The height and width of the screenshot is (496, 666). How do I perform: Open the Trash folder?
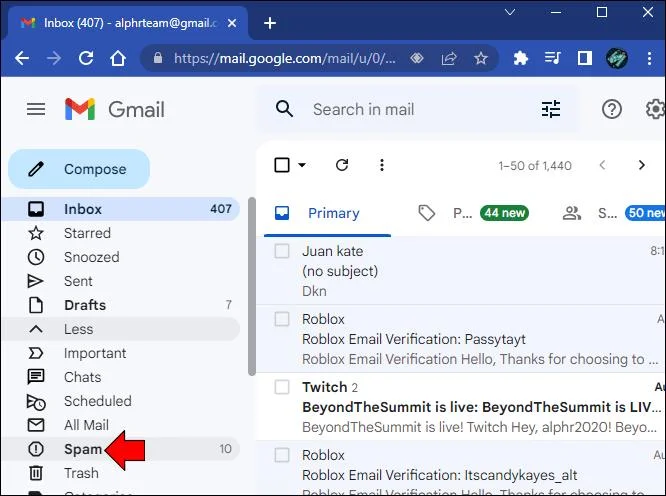pos(121,473)
